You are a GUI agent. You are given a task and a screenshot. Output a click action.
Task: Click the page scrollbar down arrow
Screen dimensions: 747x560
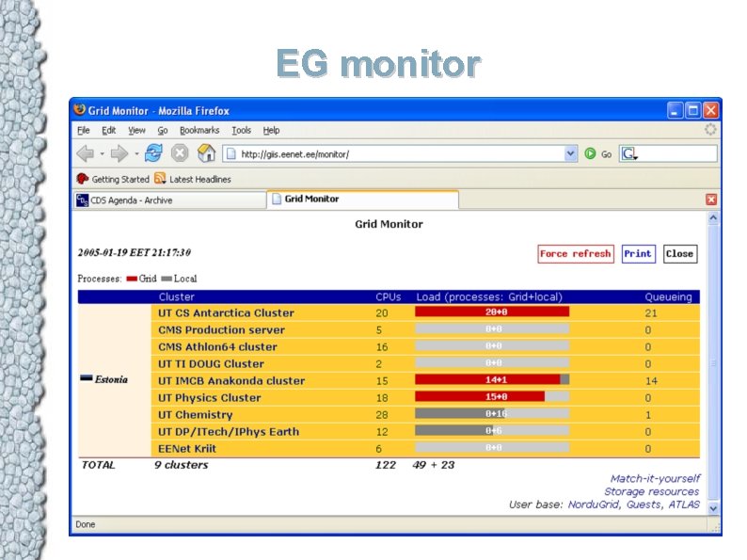pyautogui.click(x=713, y=508)
